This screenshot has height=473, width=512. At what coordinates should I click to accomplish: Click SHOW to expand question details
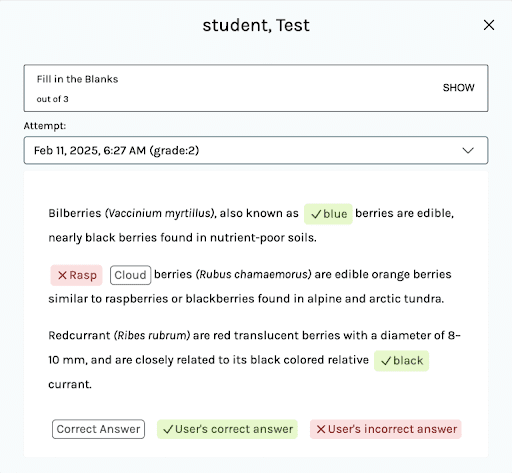[458, 88]
